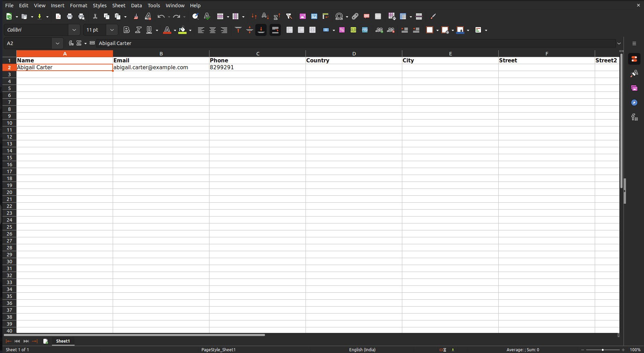Toggle italic formatting

(138, 30)
